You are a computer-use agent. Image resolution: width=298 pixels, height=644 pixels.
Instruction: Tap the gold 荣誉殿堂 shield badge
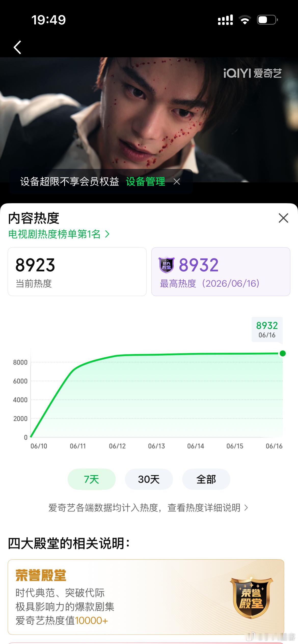point(252,597)
